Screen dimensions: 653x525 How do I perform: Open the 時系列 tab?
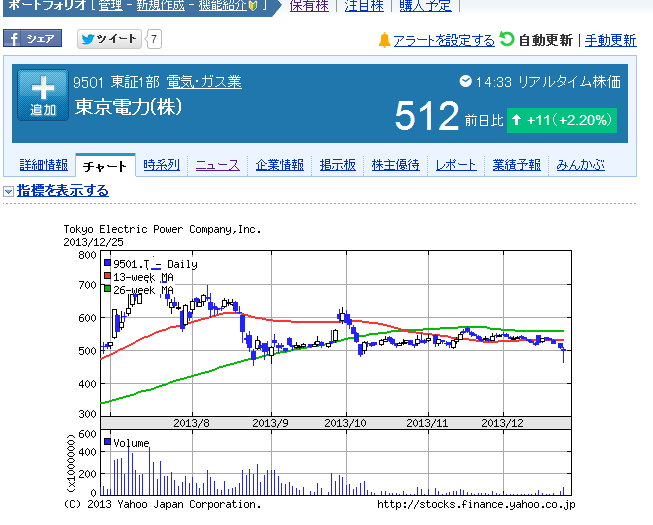161,165
